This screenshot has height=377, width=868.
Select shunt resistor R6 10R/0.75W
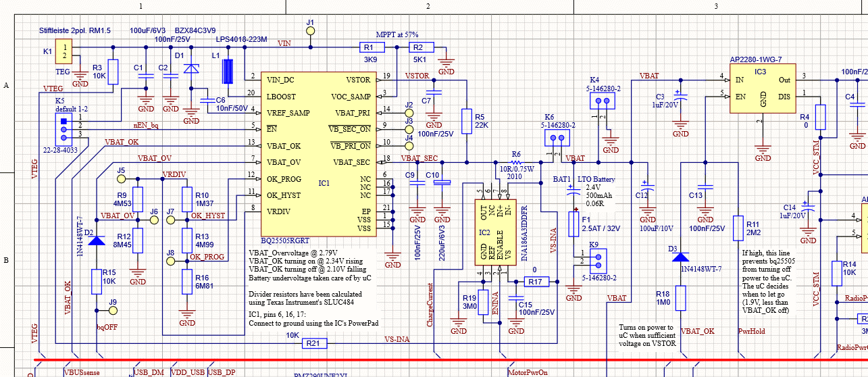[x=517, y=162]
